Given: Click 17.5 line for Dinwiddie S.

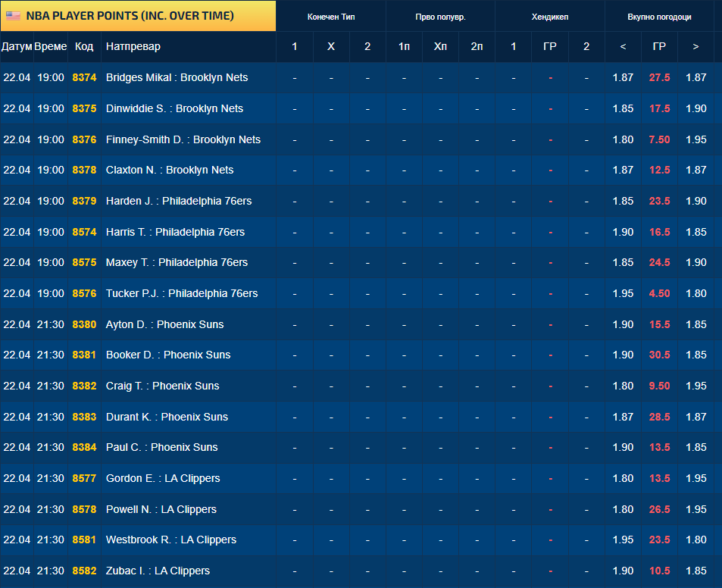Looking at the screenshot, I should [x=659, y=108].
